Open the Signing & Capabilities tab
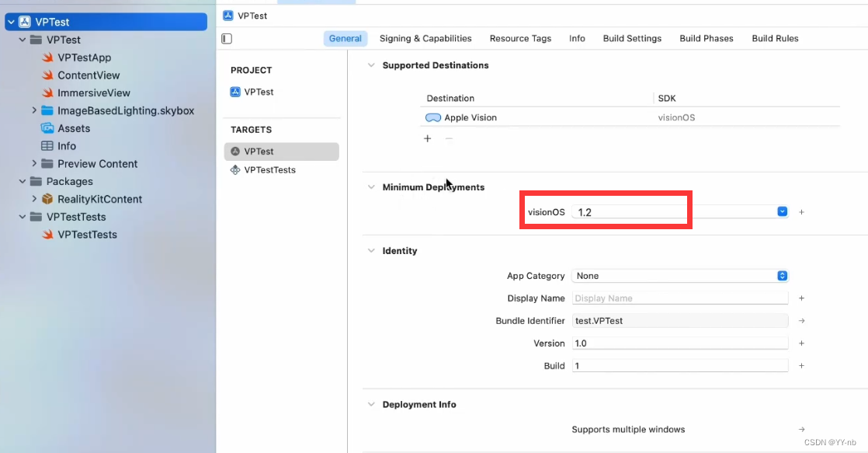 coord(425,38)
